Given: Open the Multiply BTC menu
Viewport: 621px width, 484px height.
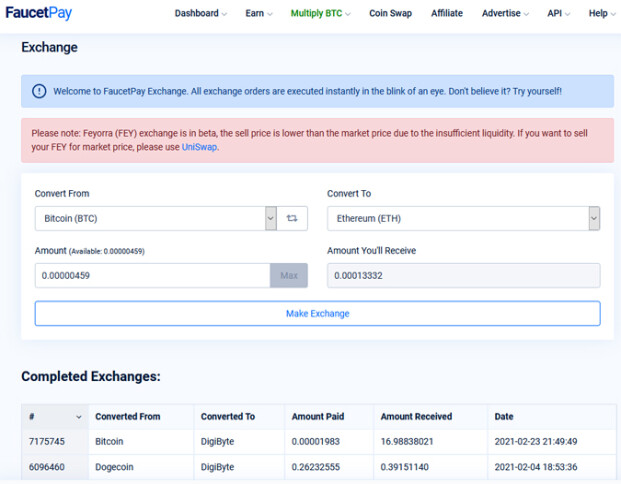Looking at the screenshot, I should (320, 13).
